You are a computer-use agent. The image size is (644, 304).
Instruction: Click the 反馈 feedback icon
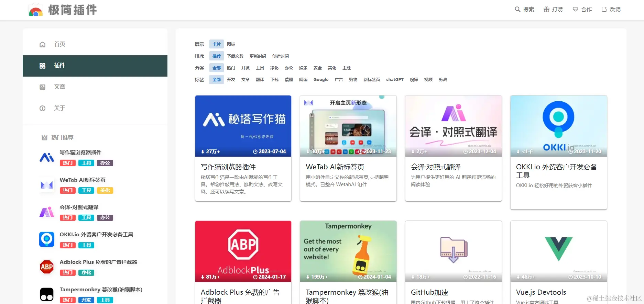point(604,10)
